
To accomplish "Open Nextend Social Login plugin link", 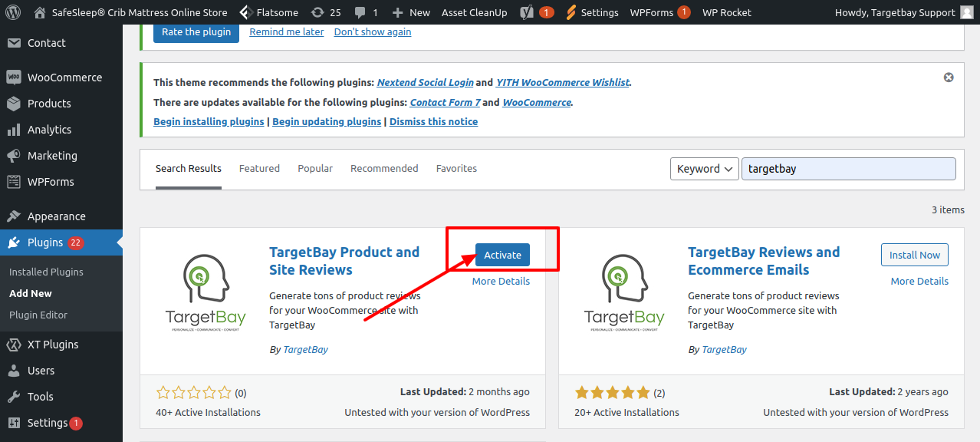I will pyautogui.click(x=425, y=83).
